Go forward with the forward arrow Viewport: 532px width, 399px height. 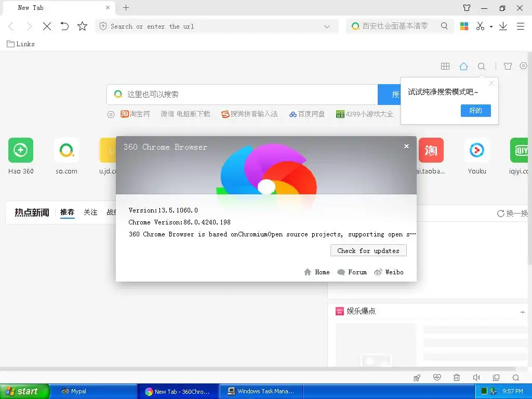coord(29,26)
